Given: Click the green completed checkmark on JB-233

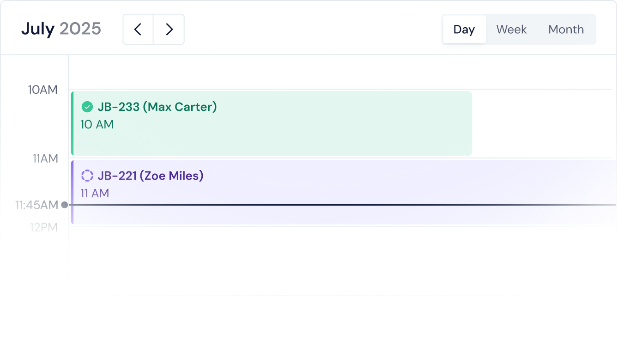Looking at the screenshot, I should point(86,106).
